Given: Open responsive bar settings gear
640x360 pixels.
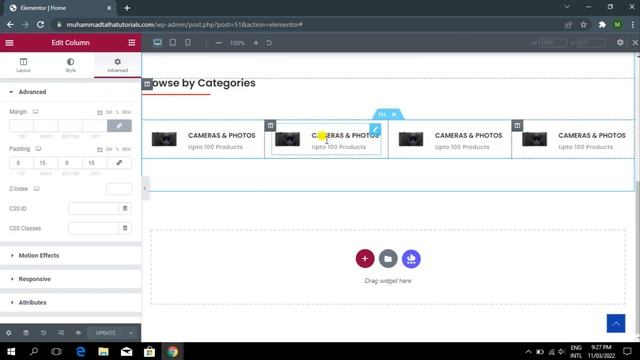Looking at the screenshot, I should (620, 42).
